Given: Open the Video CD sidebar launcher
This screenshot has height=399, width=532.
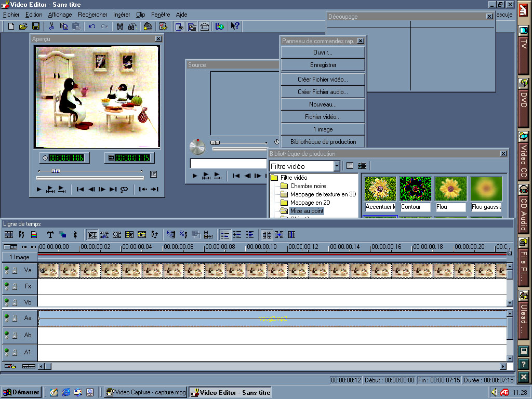Looking at the screenshot, I should (x=524, y=155).
